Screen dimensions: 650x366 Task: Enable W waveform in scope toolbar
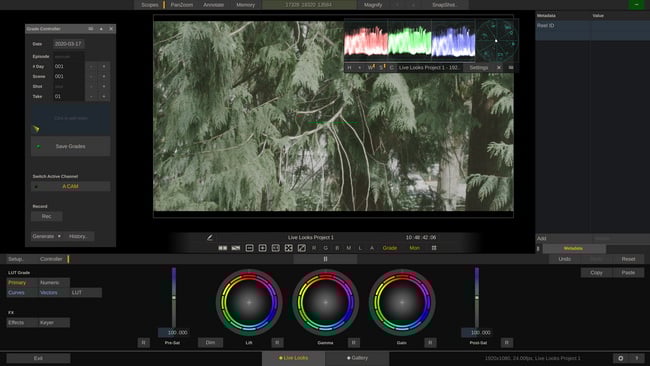371,68
